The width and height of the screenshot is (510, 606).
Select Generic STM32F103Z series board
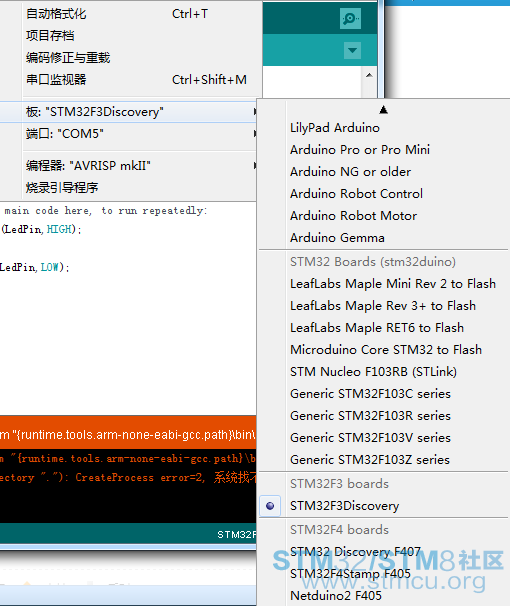click(x=383, y=460)
